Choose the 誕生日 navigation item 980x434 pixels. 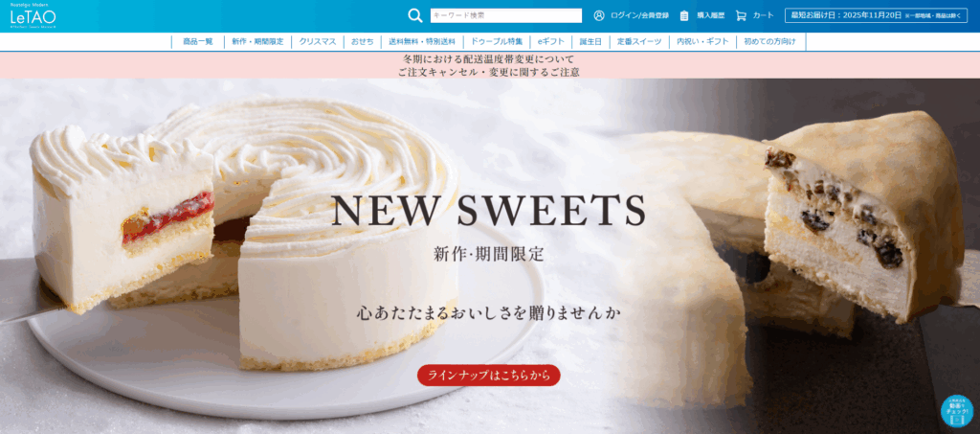coord(590,42)
